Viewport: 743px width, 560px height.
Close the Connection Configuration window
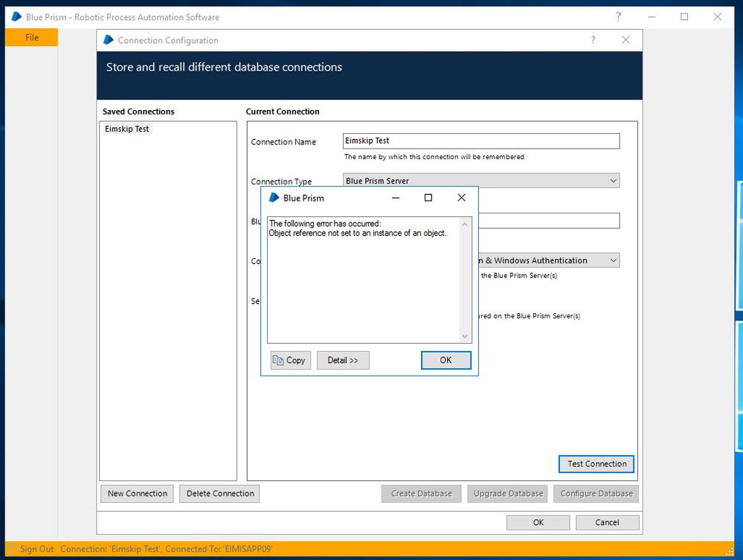(625, 40)
